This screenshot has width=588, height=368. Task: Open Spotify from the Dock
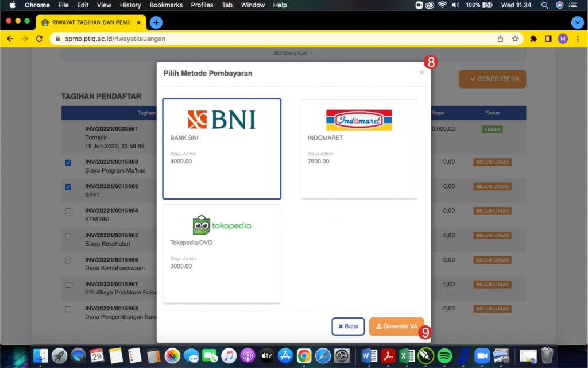coord(445,355)
